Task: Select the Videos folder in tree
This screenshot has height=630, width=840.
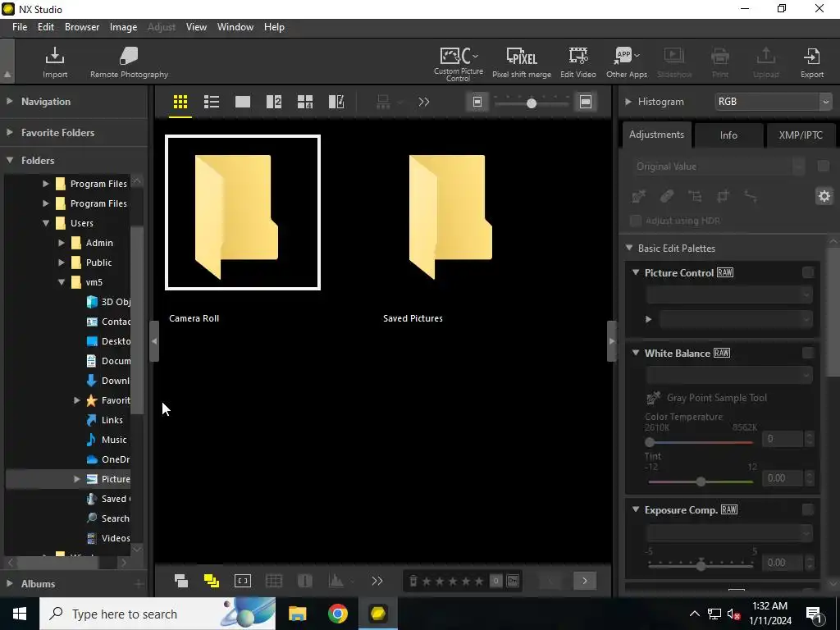Action: click(x=116, y=538)
